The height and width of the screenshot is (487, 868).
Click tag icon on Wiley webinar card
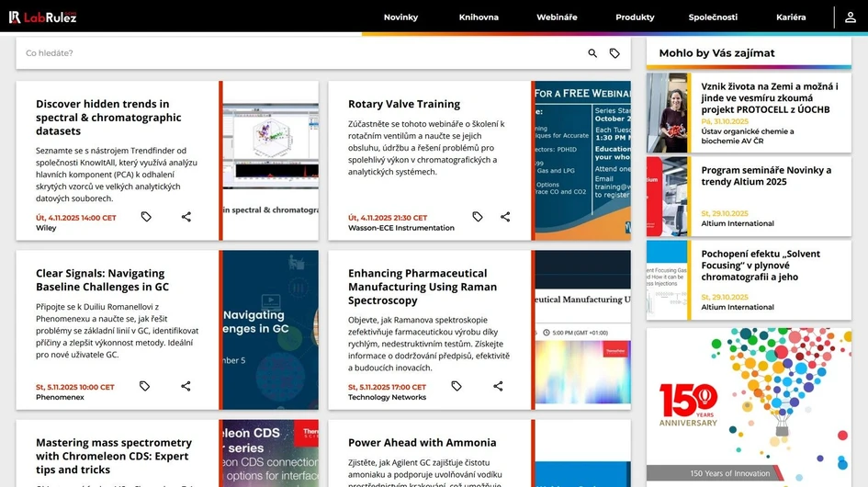[x=146, y=217]
